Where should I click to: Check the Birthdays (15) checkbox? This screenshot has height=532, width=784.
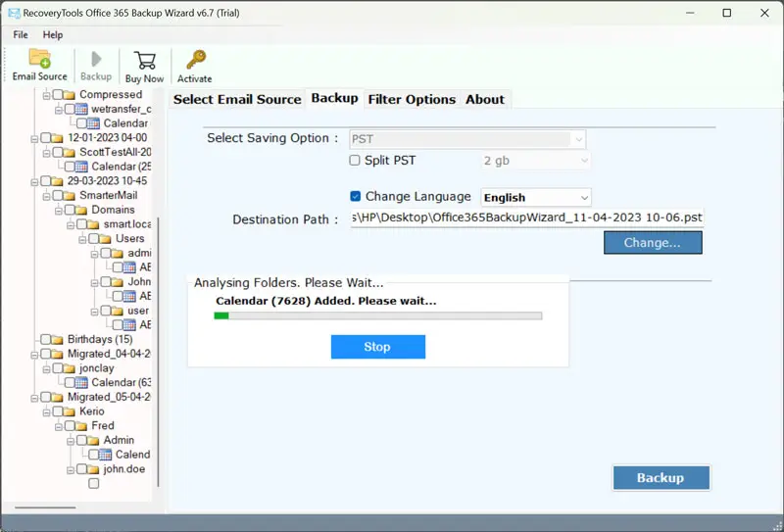pyautogui.click(x=45, y=340)
